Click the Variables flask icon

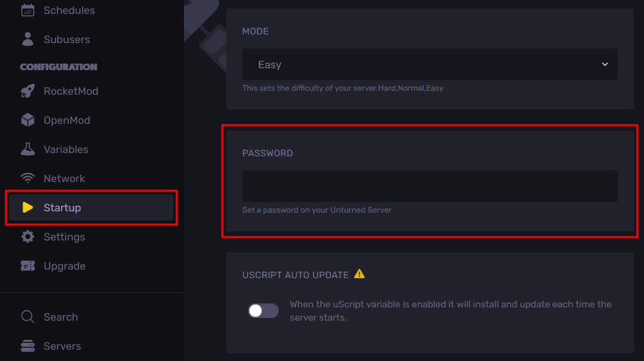28,149
